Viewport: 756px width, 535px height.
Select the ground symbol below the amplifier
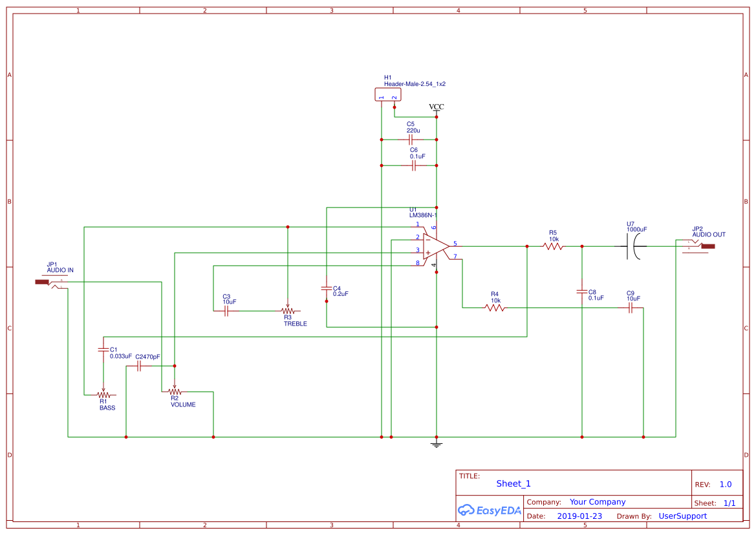437,444
